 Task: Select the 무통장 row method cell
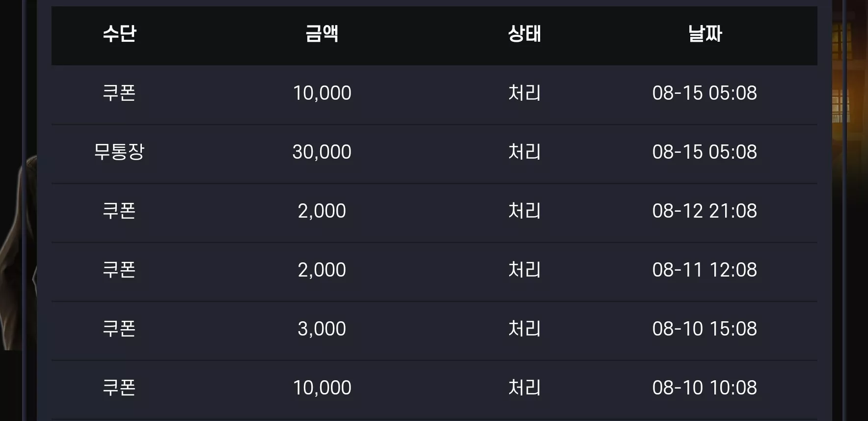click(119, 152)
